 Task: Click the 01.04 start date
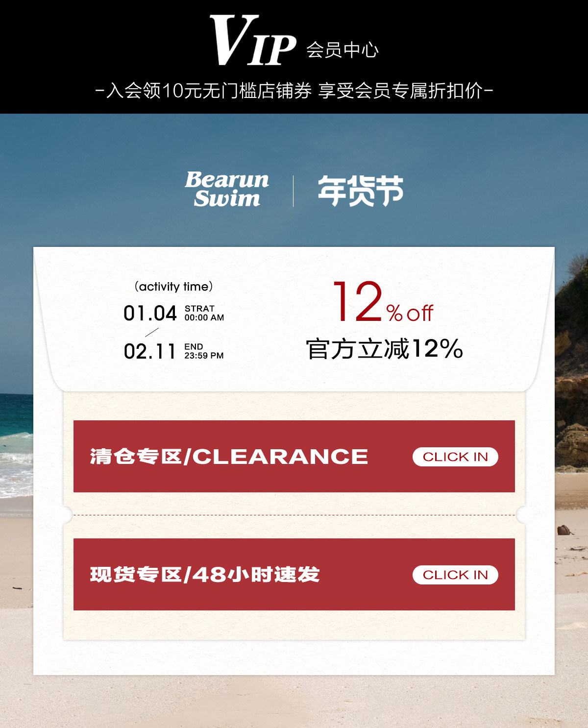coord(150,314)
